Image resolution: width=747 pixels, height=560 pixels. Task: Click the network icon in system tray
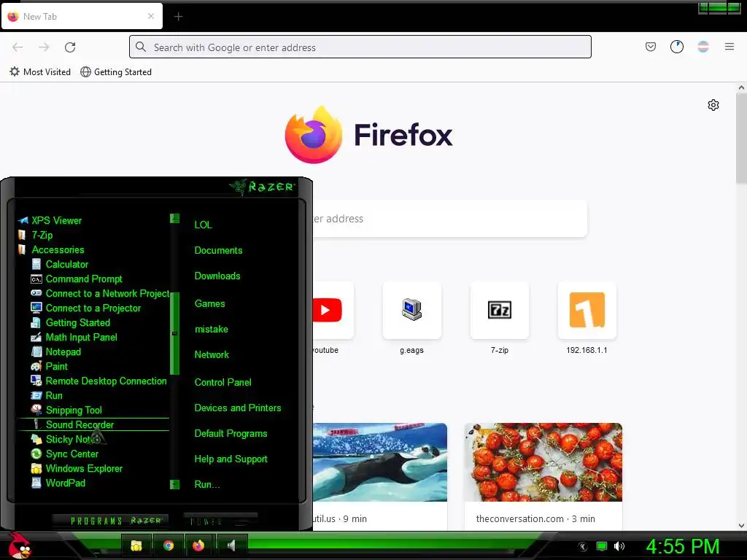pos(602,546)
